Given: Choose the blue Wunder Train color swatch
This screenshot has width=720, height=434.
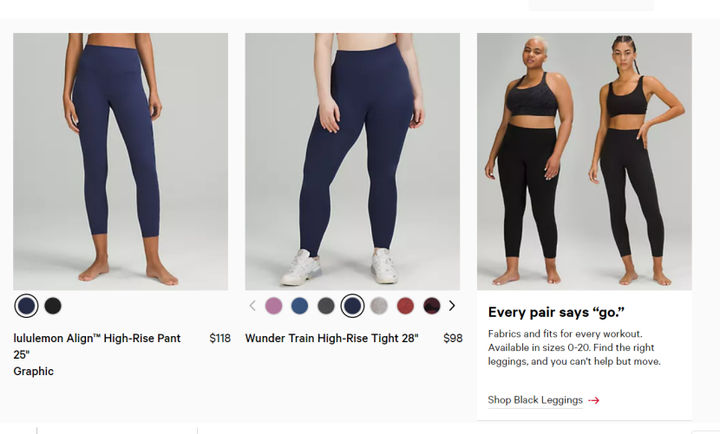Looking at the screenshot, I should [300, 306].
